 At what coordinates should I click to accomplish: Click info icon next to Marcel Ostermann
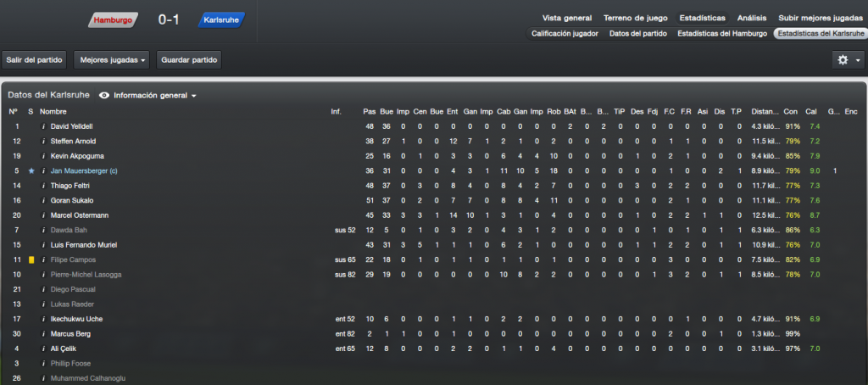(x=43, y=215)
